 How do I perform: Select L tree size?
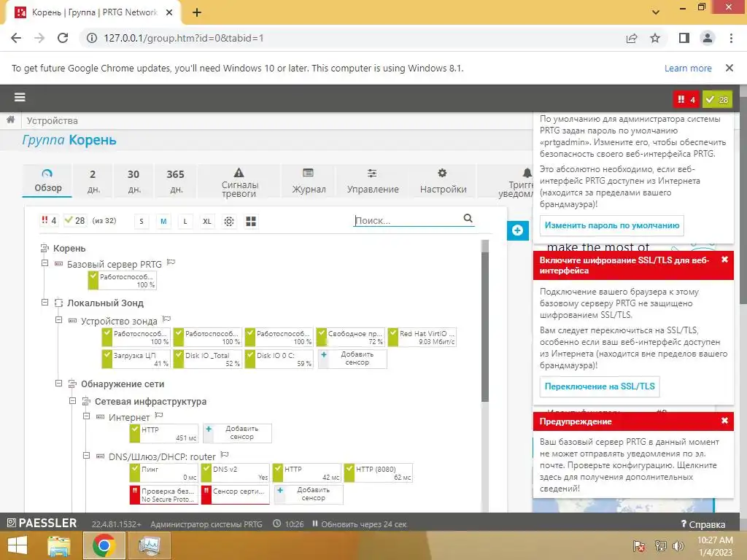185,222
